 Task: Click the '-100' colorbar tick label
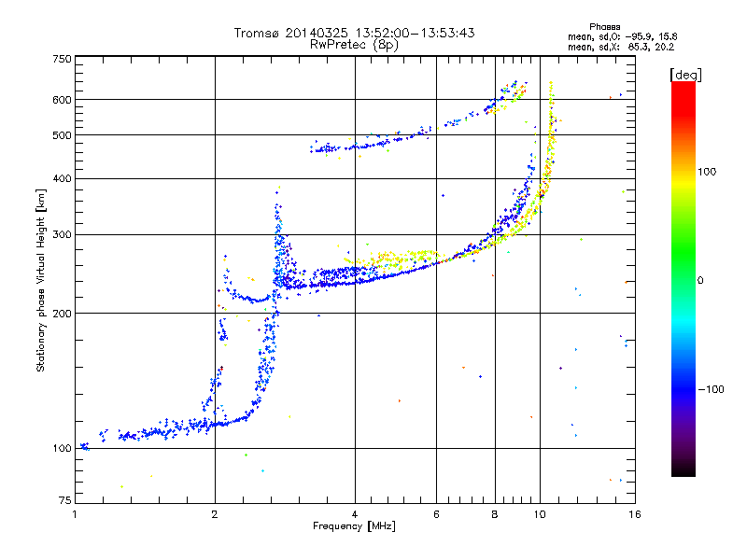click(711, 389)
